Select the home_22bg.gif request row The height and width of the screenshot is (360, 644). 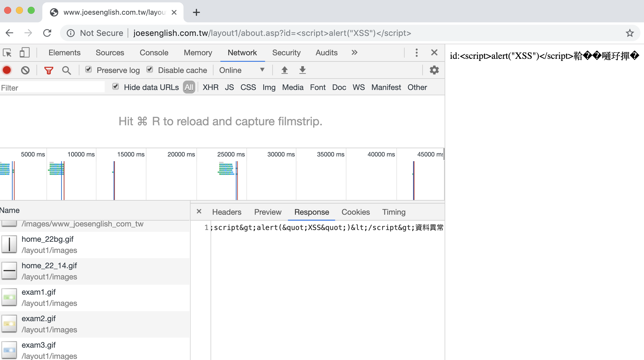point(95,245)
